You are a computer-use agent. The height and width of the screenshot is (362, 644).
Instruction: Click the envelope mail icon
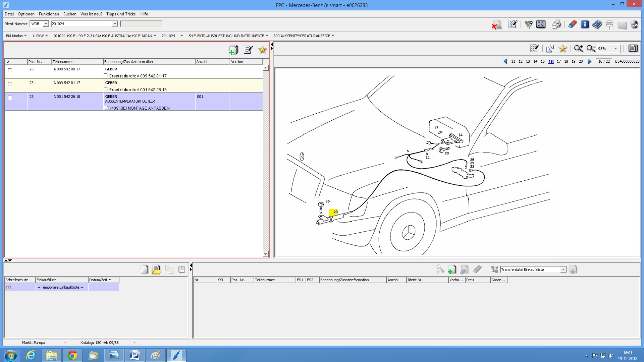(x=622, y=25)
